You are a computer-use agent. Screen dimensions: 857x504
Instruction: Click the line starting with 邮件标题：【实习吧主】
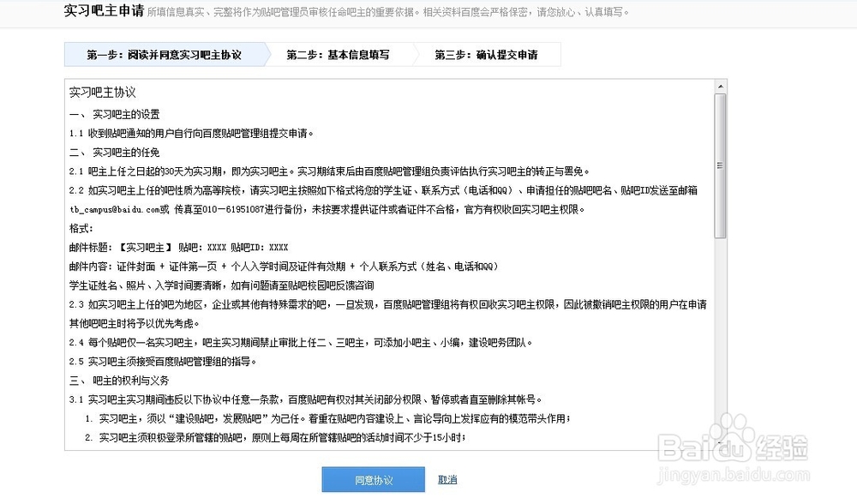179,248
